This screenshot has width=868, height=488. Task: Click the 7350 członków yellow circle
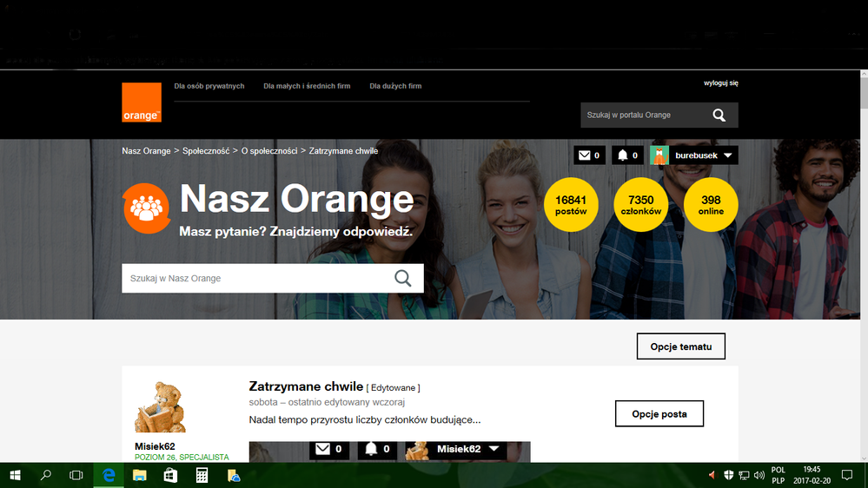[641, 205]
